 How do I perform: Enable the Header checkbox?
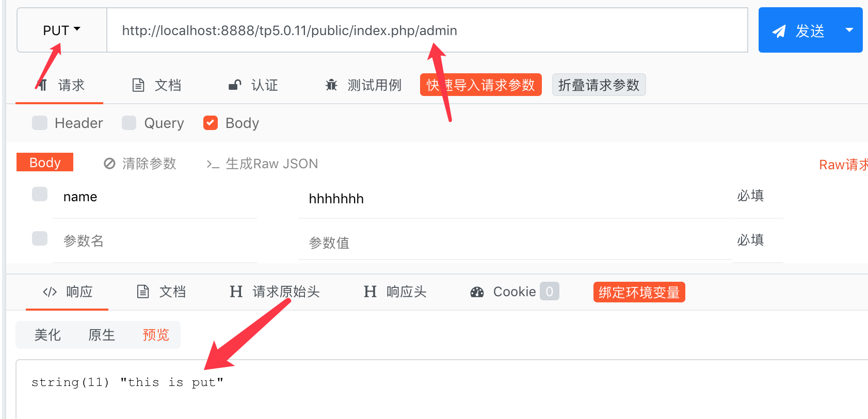pyautogui.click(x=40, y=123)
